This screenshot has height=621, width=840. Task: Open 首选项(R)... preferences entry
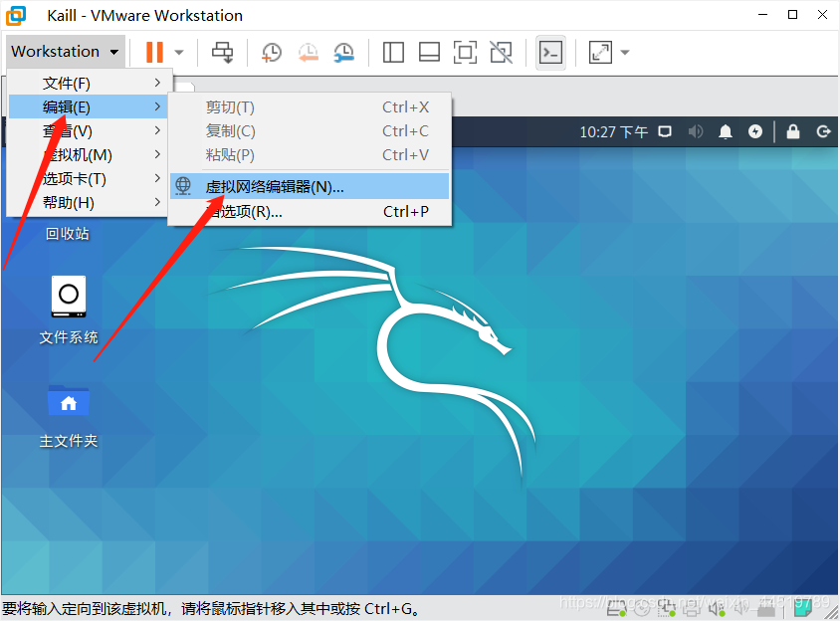point(310,212)
